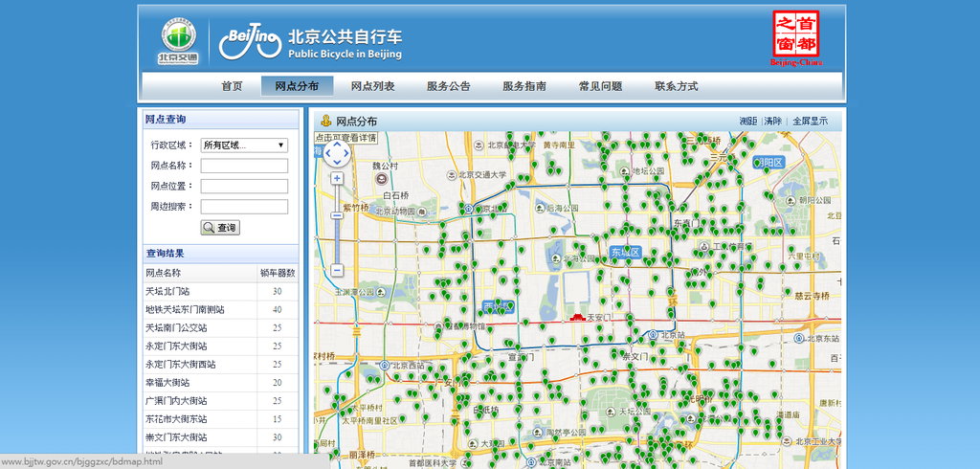The height and width of the screenshot is (469, 980).
Task: Open the 网点列表 nav tab
Action: (x=373, y=86)
